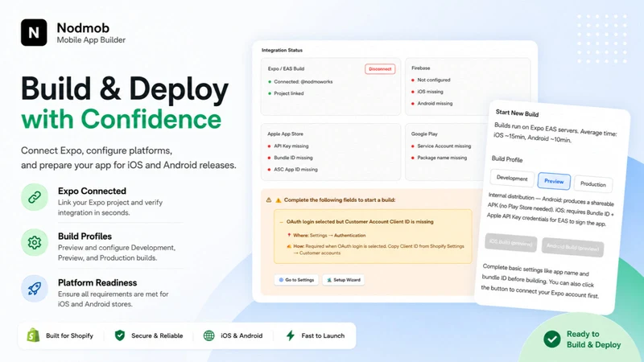
Task: Click the "Integration Status" heading
Action: [283, 50]
